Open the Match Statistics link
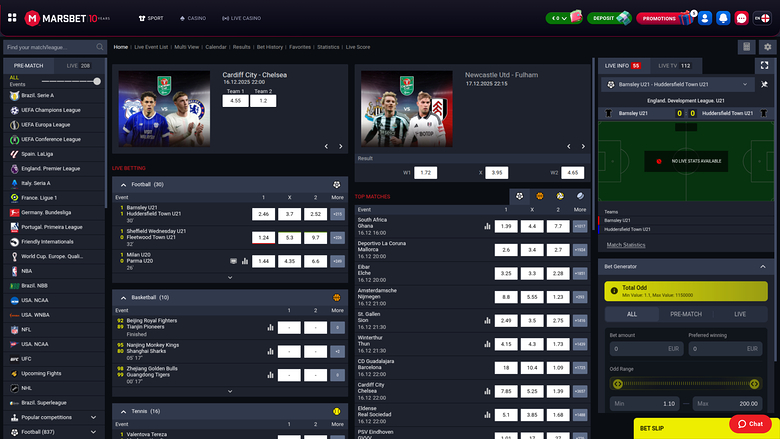Screen dimensions: 780x439 [x=626, y=245]
